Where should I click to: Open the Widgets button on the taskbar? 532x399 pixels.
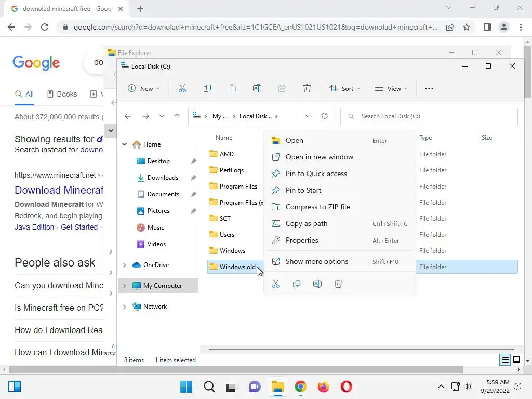pyautogui.click(x=15, y=387)
